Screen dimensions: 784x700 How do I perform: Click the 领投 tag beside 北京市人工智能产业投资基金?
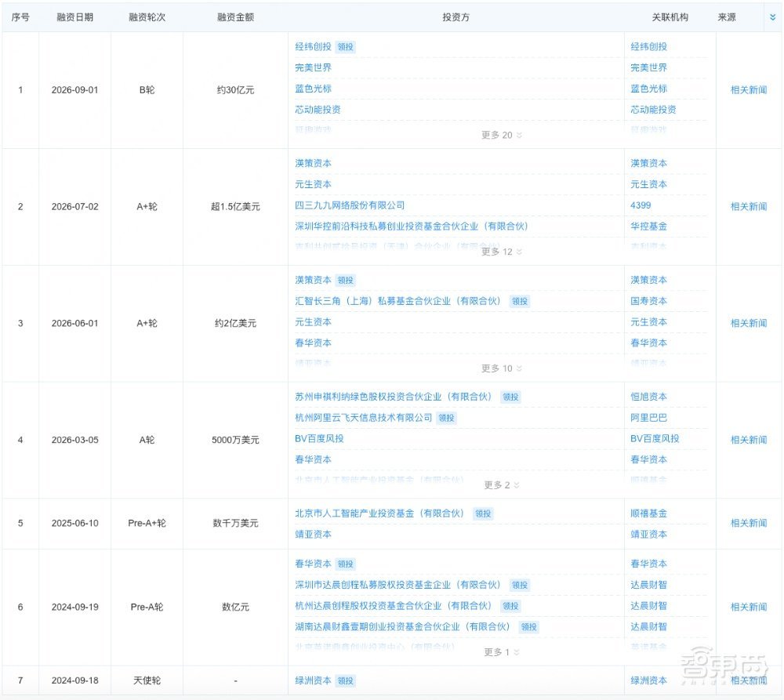(x=483, y=513)
